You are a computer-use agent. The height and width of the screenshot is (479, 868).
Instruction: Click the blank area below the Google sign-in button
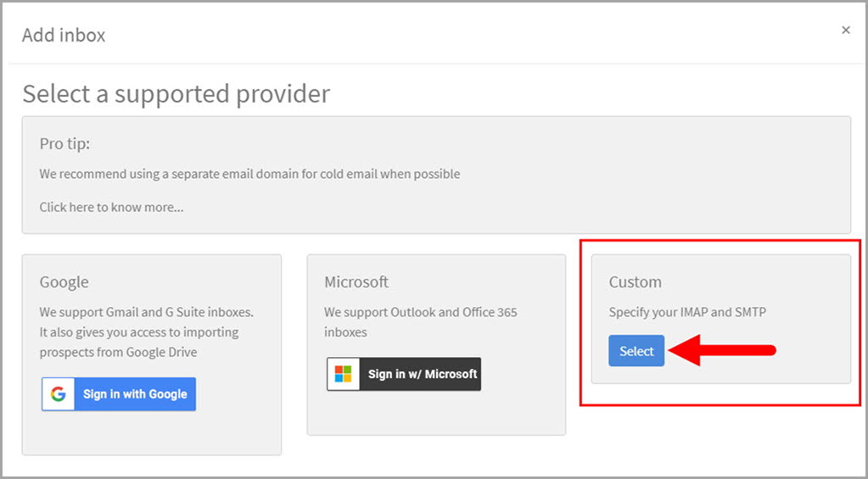click(151, 432)
